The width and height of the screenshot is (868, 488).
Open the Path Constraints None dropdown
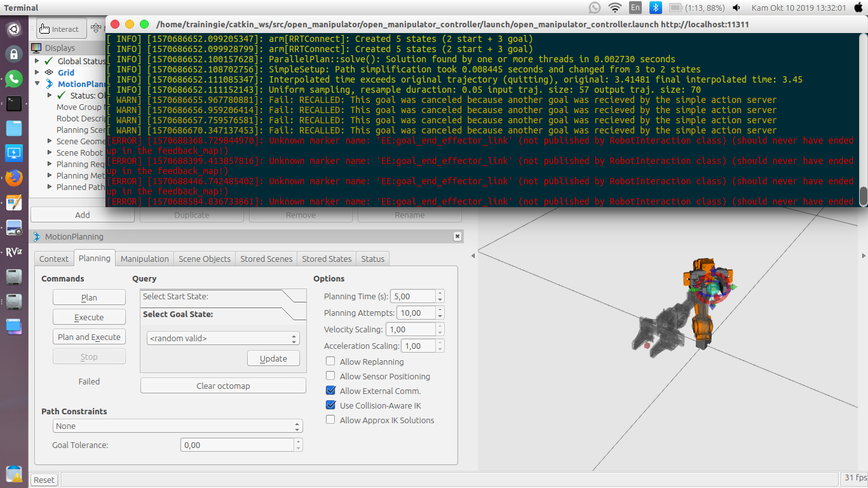coord(178,426)
